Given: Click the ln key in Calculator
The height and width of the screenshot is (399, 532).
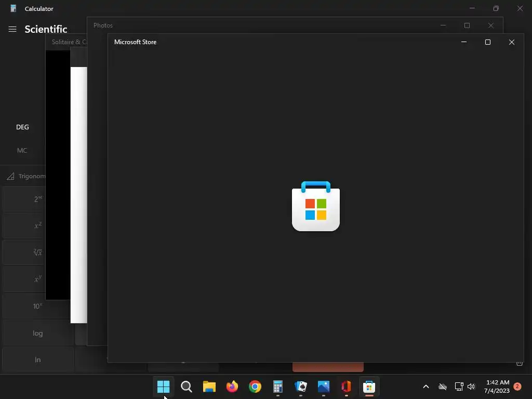Looking at the screenshot, I should click(37, 360).
